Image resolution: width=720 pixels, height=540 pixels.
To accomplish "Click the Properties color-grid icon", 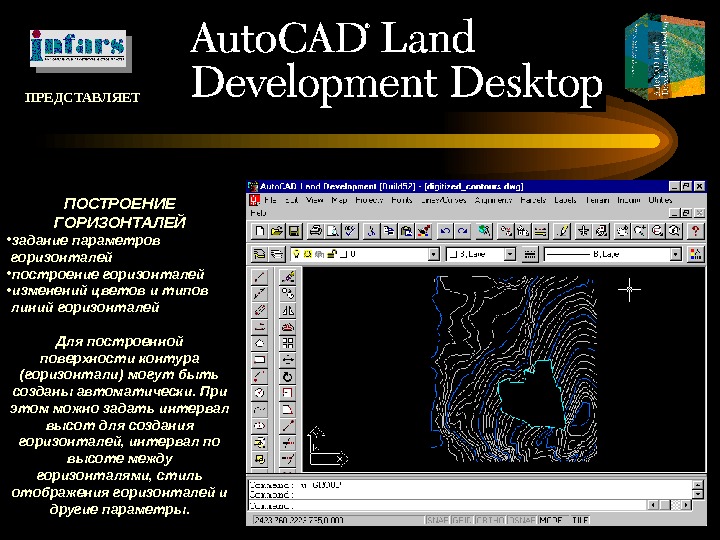I will tap(696, 254).
